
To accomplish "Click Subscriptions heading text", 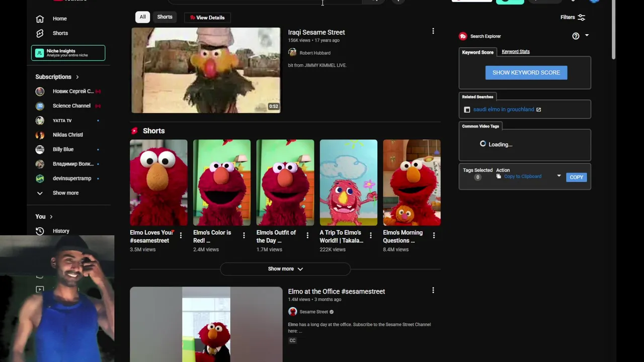I will pos(53,77).
